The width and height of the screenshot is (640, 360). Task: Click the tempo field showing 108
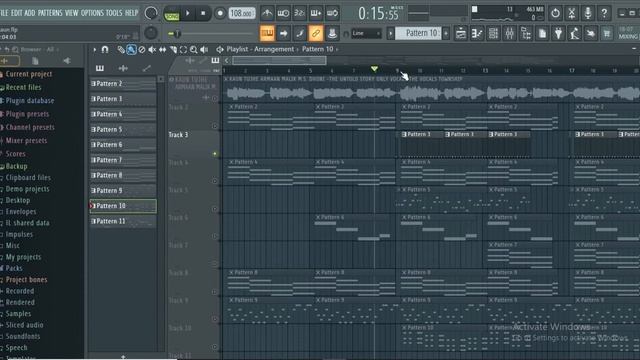[x=241, y=13]
